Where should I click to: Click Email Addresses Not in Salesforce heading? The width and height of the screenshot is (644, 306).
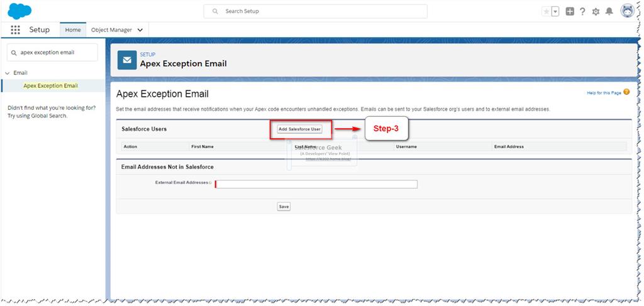167,167
